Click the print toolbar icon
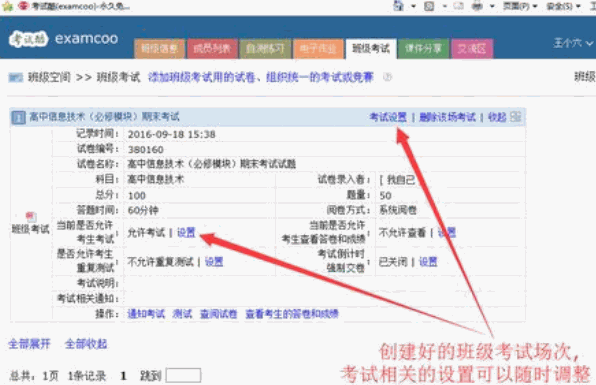The height and width of the screenshot is (385, 596). (x=478, y=6)
